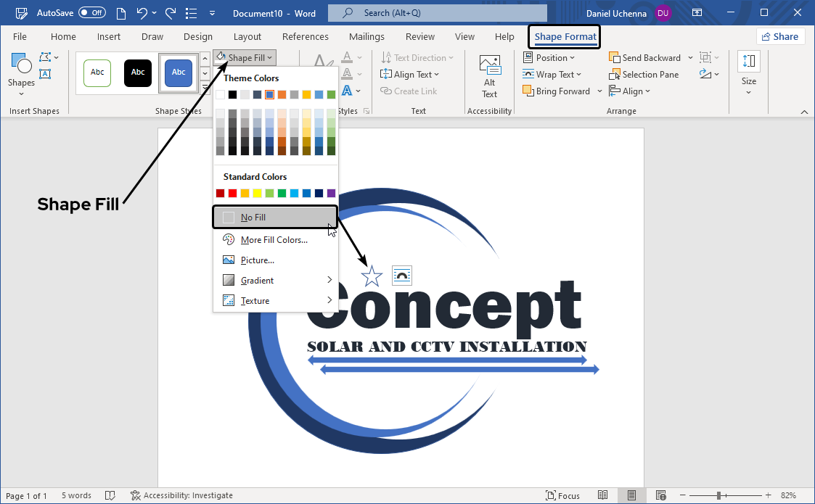Switch to the Shape Format tab

(x=564, y=36)
